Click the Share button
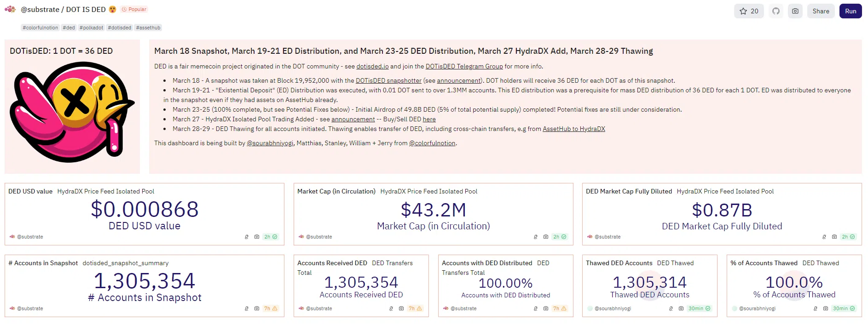Viewport: 868px width, 324px height. tap(821, 11)
